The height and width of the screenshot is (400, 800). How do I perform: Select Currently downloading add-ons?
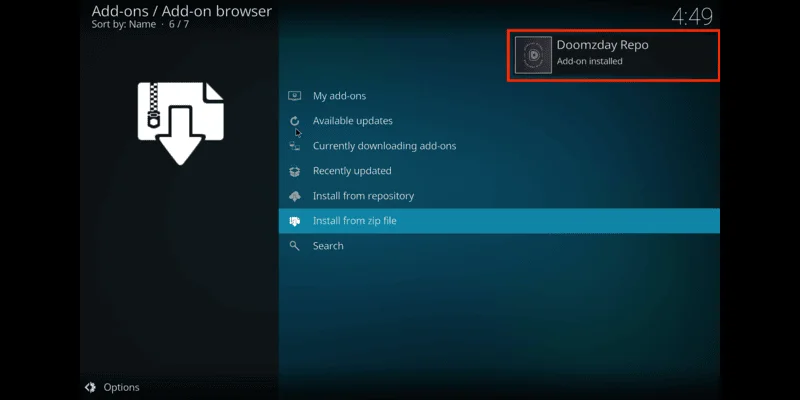coord(499,146)
